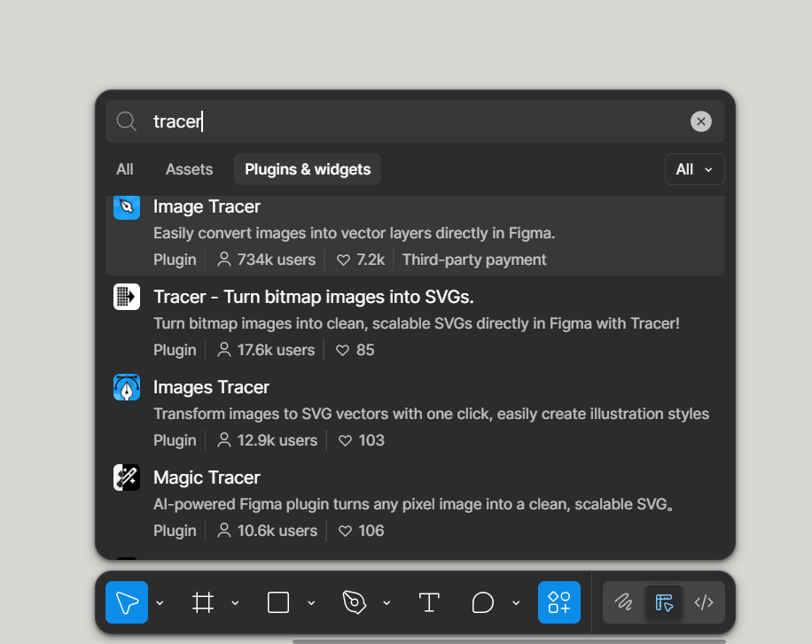The image size is (812, 644).
Task: Click Images Tracer Transform images description
Action: (x=432, y=415)
